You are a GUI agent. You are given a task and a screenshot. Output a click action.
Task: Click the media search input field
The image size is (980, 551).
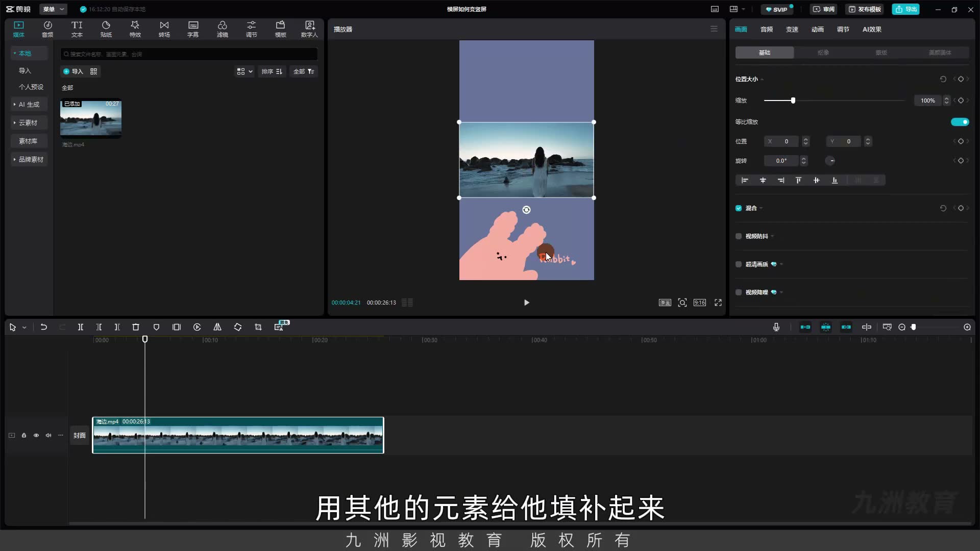tap(189, 54)
